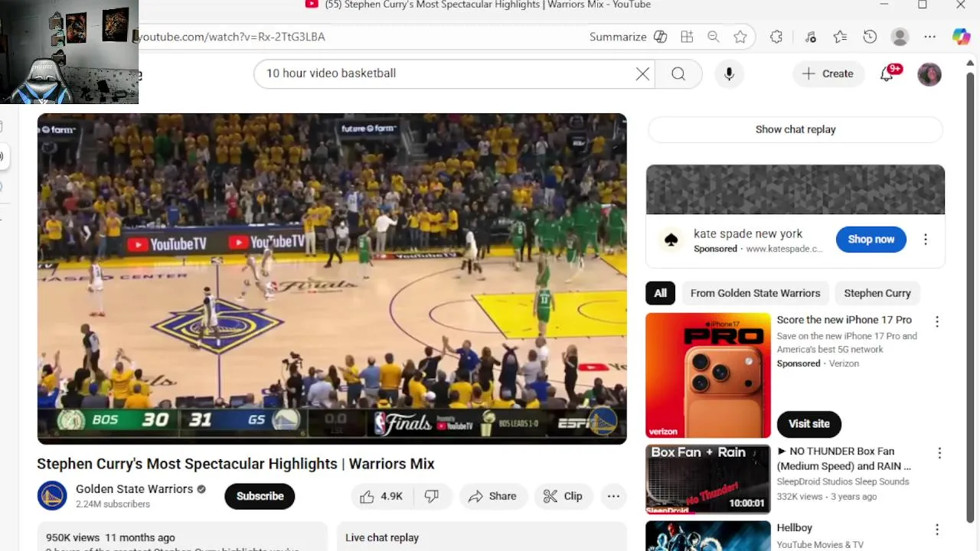The width and height of the screenshot is (980, 551).
Task: Open more actions menu under video
Action: point(613,497)
